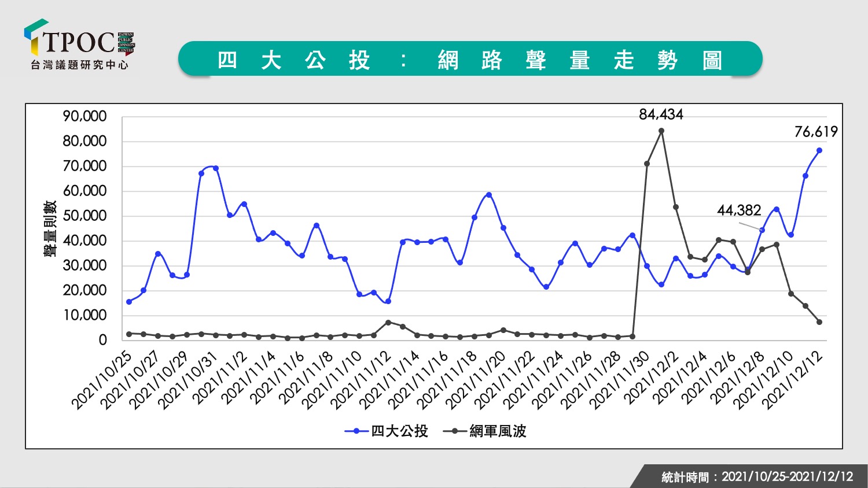Click the TPOC logo text
Viewport: 868px width, 488px height.
(x=80, y=42)
